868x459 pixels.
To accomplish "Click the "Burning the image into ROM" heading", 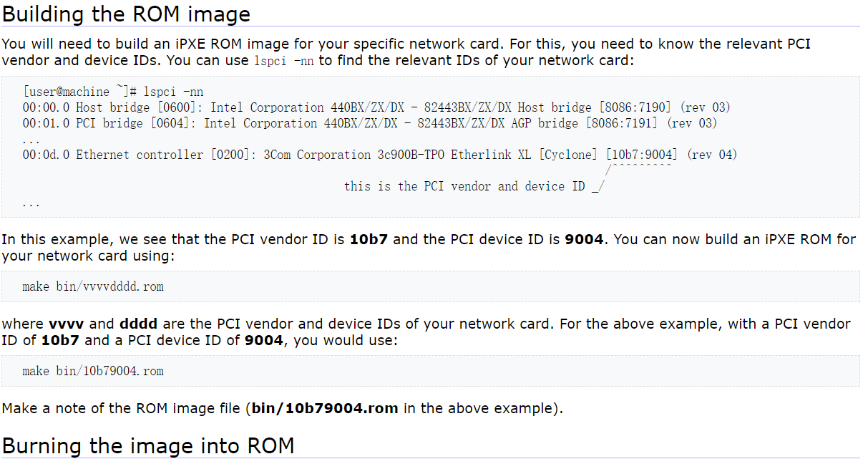I will (147, 445).
